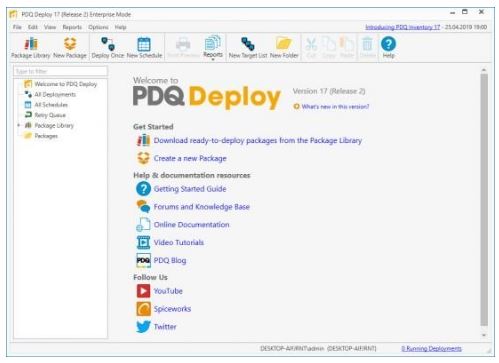Open the Twitter link
This screenshot has height=363, width=499.
coord(165,327)
